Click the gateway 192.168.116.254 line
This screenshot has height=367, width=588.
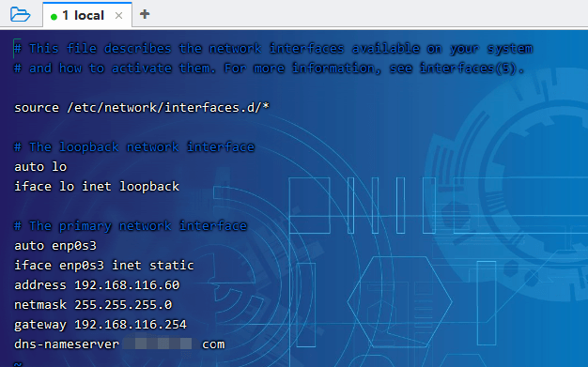pyautogui.click(x=101, y=324)
